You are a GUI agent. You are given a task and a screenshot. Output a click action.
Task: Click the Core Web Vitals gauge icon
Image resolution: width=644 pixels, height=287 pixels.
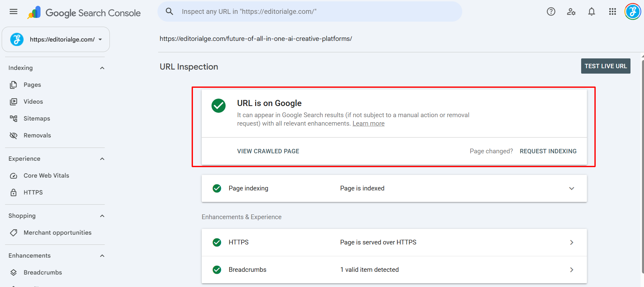pyautogui.click(x=14, y=176)
